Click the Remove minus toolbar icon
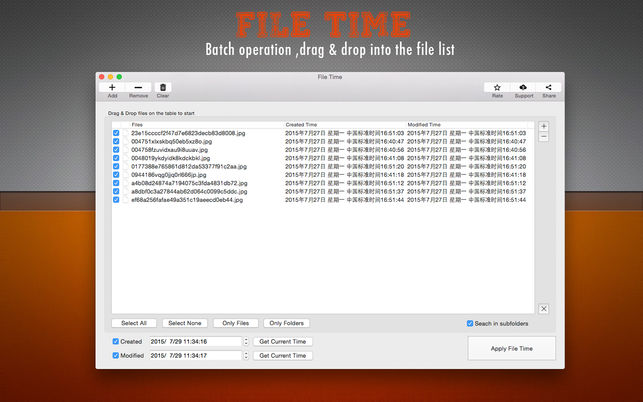643x402 pixels. (x=138, y=87)
